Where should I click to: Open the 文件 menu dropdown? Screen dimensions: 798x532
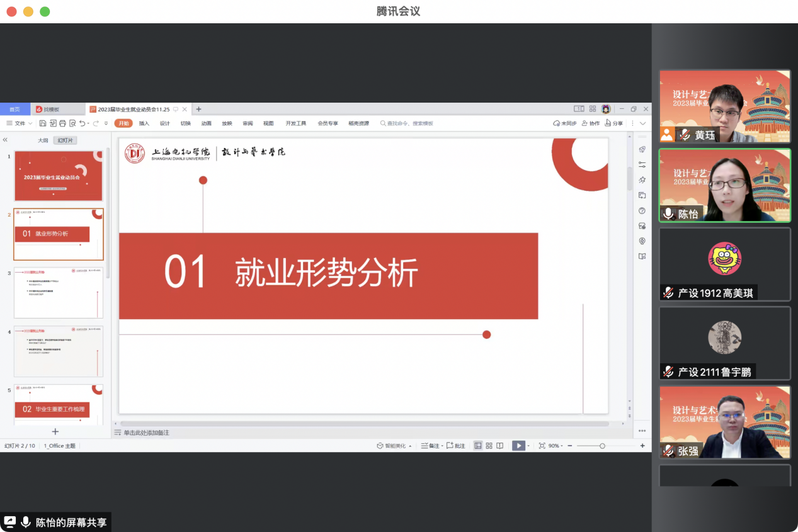pyautogui.click(x=19, y=123)
